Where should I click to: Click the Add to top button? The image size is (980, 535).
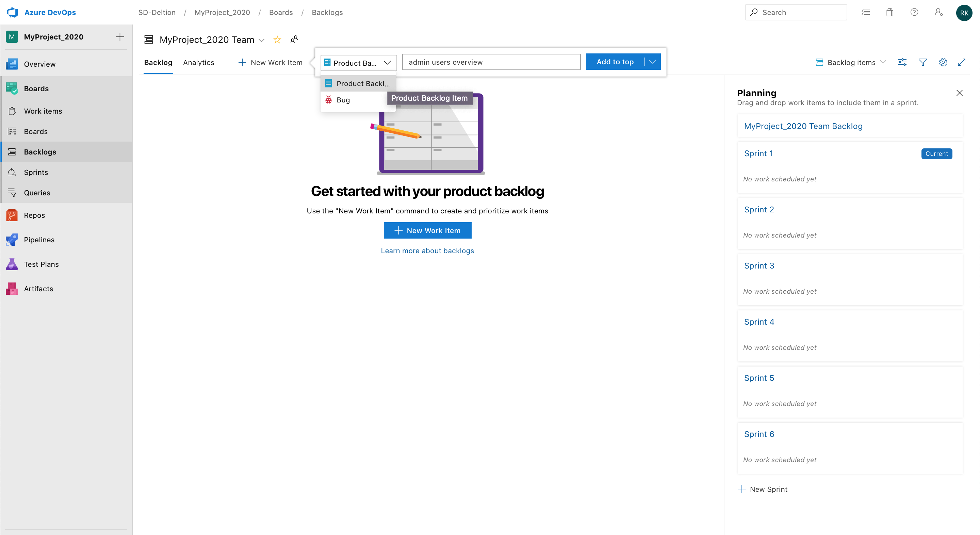pyautogui.click(x=615, y=62)
